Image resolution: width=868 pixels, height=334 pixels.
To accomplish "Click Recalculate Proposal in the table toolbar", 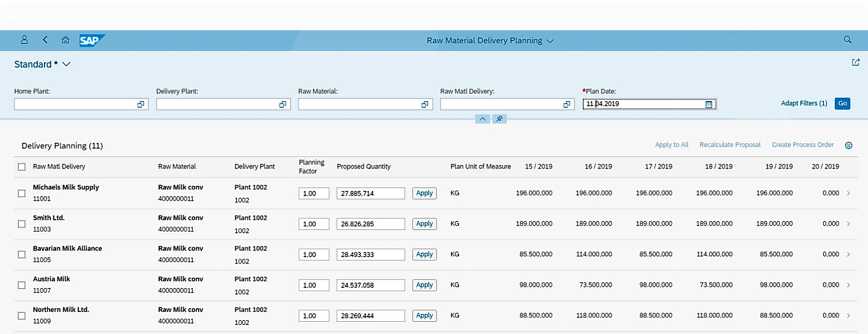I will click(x=729, y=145).
